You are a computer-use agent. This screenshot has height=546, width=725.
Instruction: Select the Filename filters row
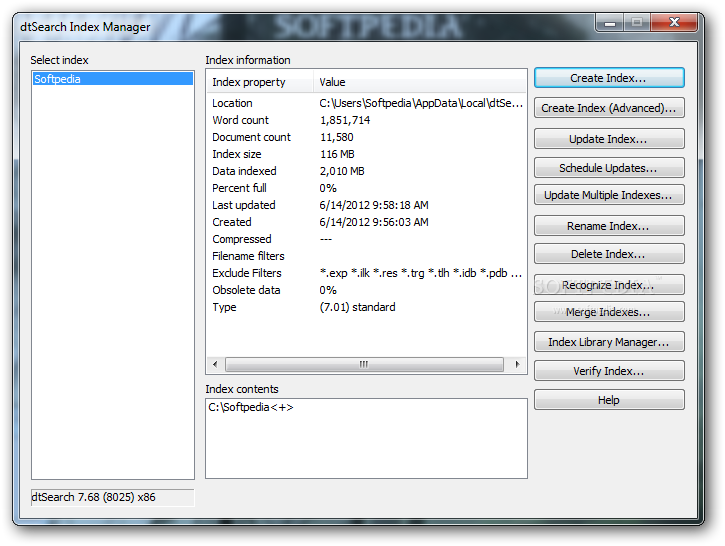[367, 256]
